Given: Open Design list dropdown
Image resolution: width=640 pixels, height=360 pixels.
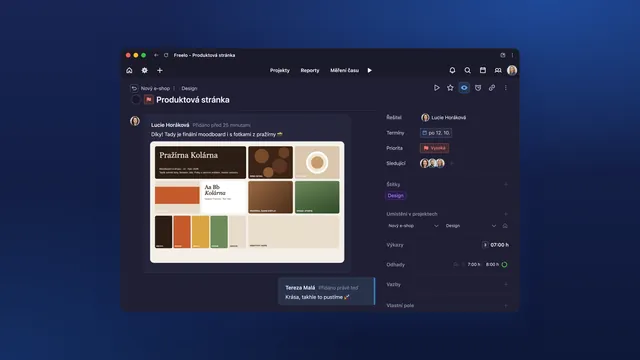Looking at the screenshot, I should [x=471, y=226].
